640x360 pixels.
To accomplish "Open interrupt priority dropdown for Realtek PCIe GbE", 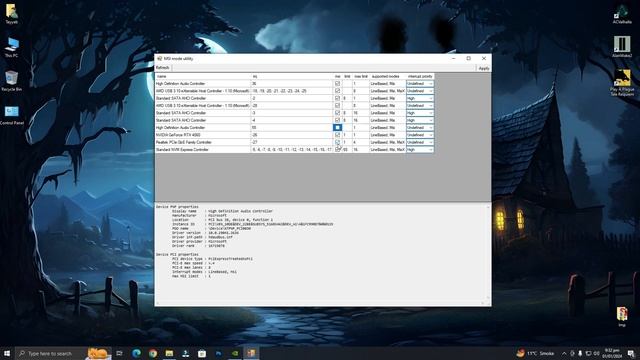I will tap(420, 142).
